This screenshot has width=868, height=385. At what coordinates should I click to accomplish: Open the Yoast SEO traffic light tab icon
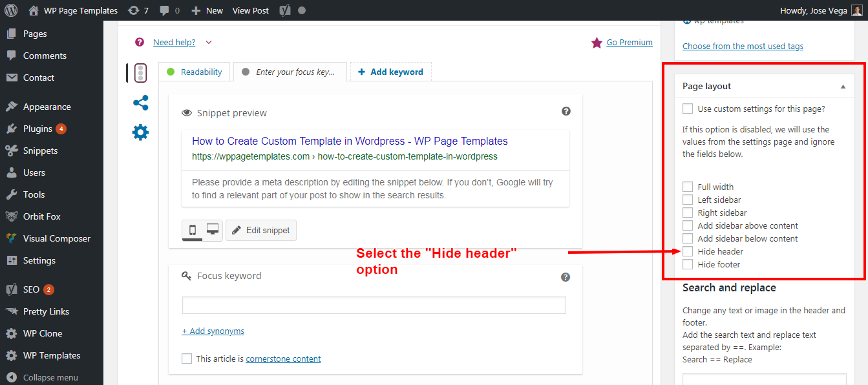(x=140, y=73)
